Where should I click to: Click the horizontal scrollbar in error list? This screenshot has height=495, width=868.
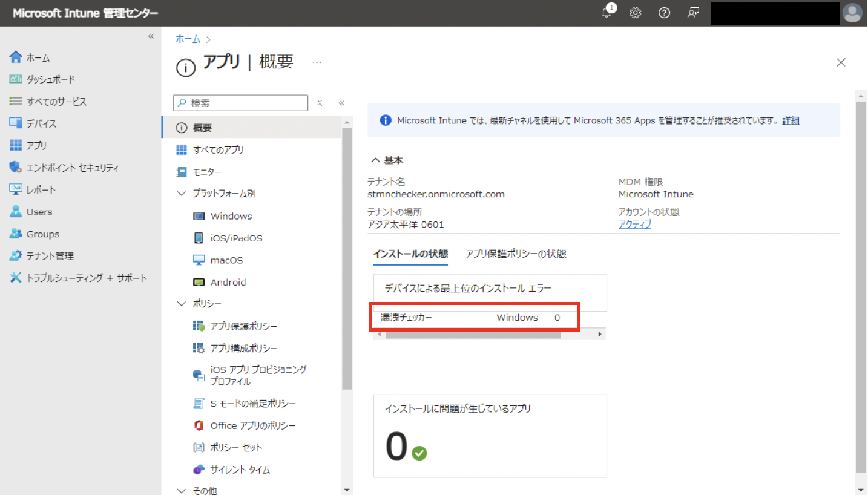pyautogui.click(x=473, y=335)
